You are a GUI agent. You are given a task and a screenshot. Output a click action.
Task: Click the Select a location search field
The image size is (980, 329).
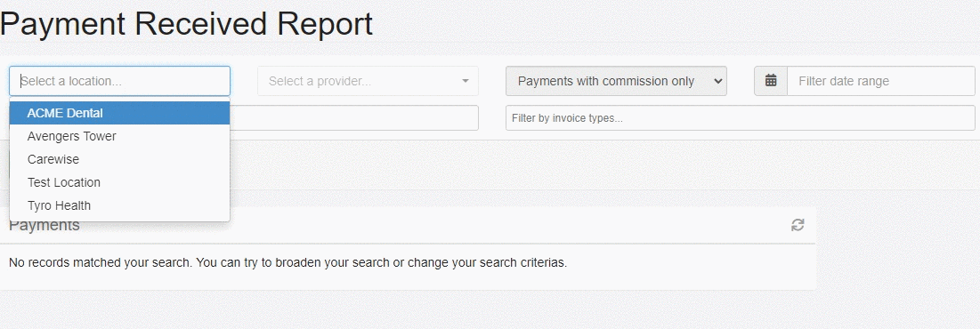pos(119,81)
